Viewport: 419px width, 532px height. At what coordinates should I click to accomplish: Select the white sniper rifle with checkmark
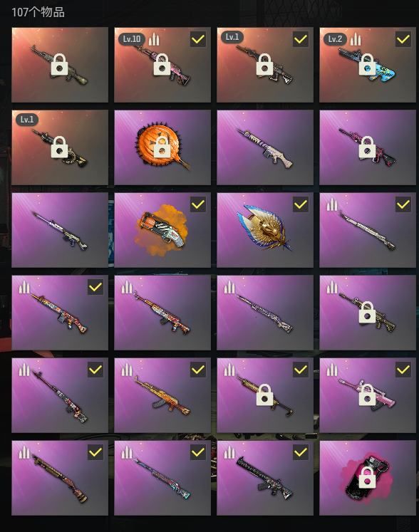click(368, 230)
